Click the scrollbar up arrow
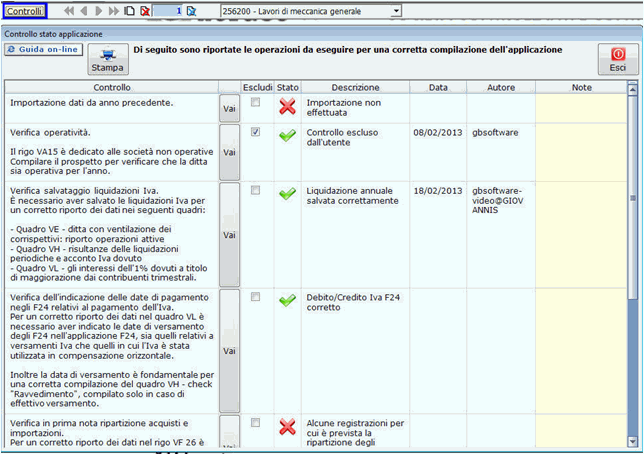The image size is (644, 454). pyautogui.click(x=632, y=89)
